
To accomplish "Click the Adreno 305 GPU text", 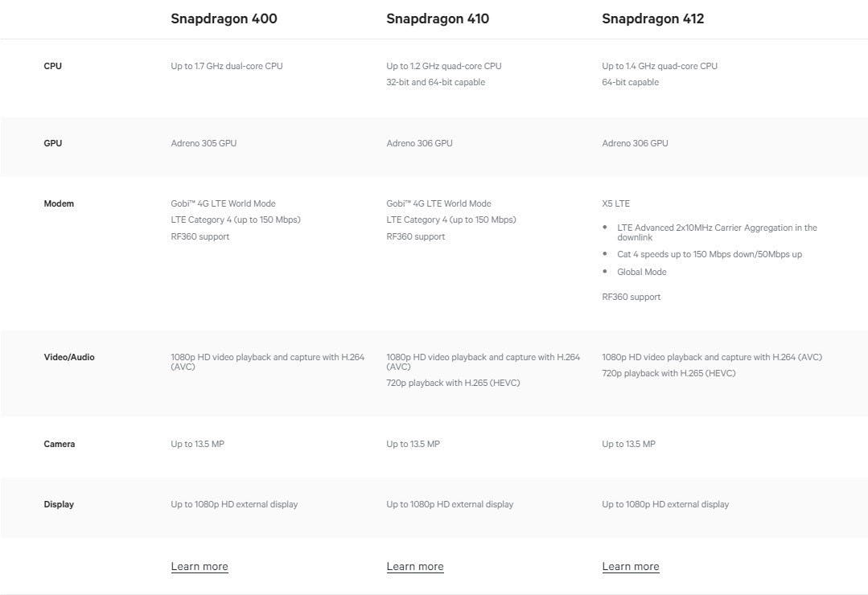I will 204,143.
